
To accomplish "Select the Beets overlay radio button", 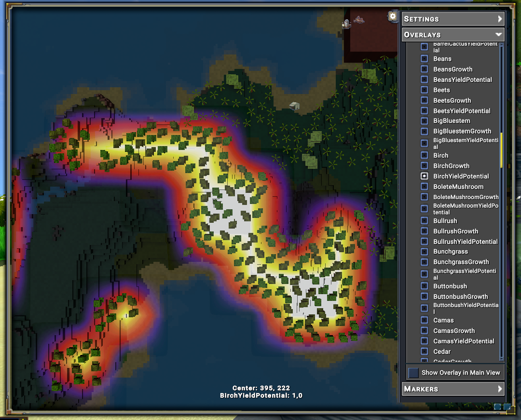I will click(x=425, y=90).
